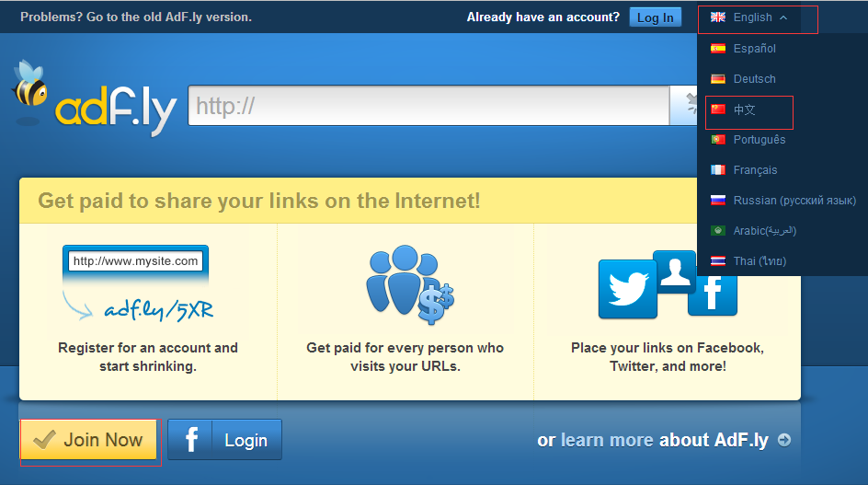Select Français language option

[x=755, y=170]
